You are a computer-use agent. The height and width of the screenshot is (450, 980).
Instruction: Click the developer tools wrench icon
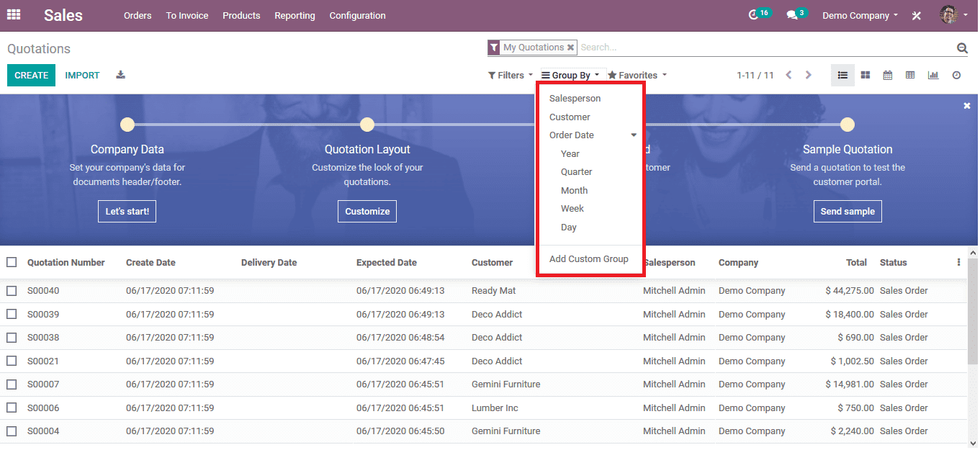[x=917, y=15]
